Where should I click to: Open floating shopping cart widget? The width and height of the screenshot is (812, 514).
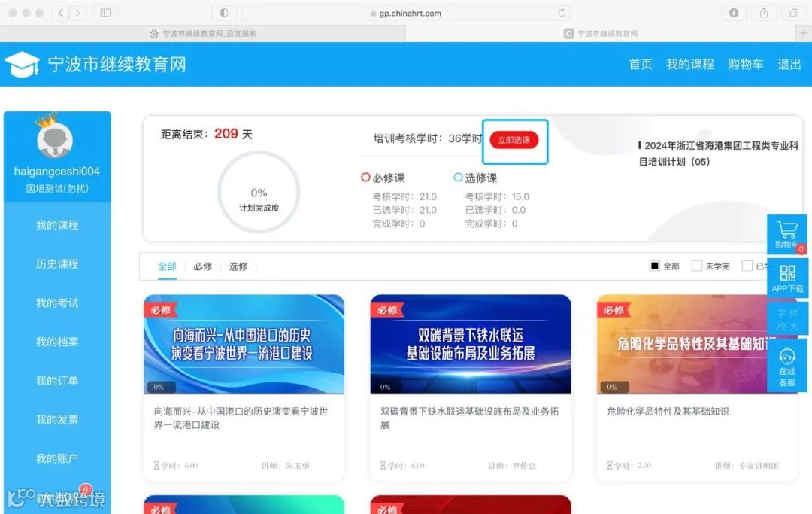click(x=787, y=234)
